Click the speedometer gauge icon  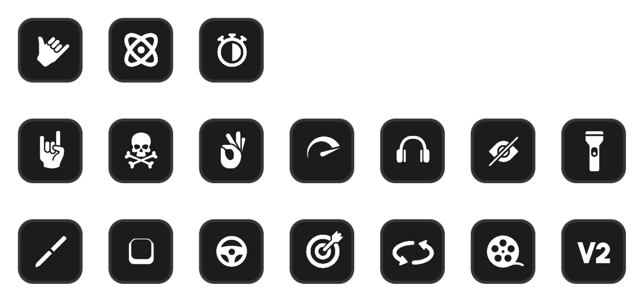pos(322,151)
